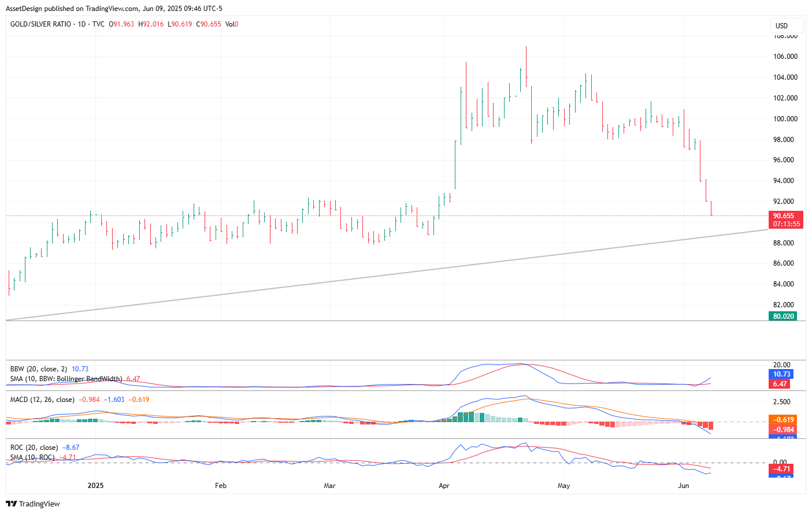Click the close value C90.655
Image resolution: width=812 pixels, height=514 pixels.
tap(209, 24)
